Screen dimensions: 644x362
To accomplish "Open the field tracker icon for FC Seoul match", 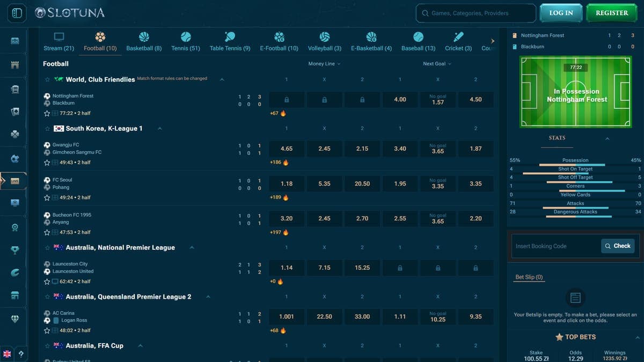I will (55, 197).
